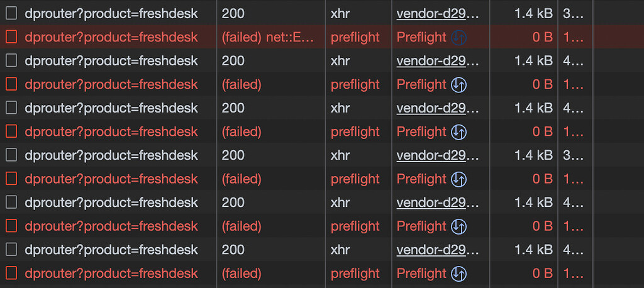Click the gray document icon of the last xhr request
Viewport: 644px width, 288px height.
11,250
